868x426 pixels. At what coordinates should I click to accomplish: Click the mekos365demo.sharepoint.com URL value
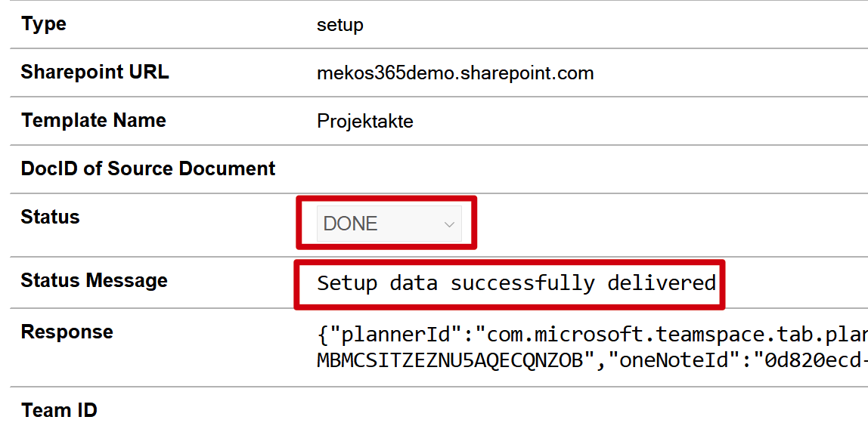[455, 73]
